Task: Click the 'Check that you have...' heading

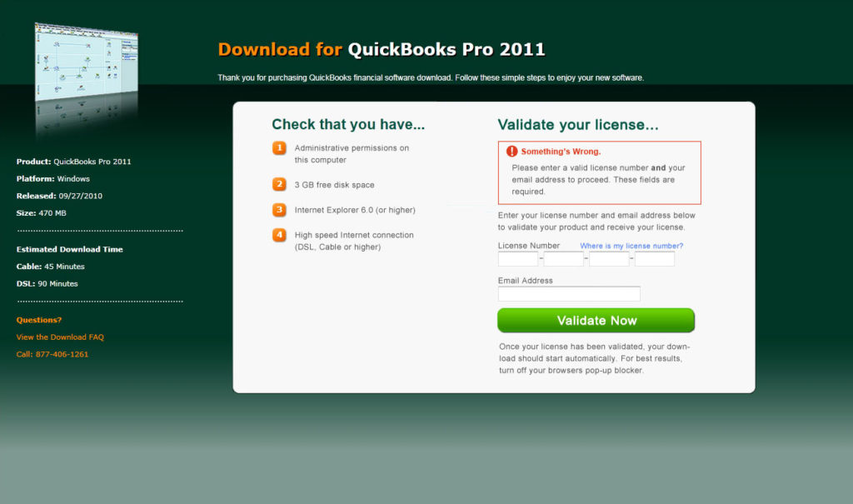Action: point(348,125)
